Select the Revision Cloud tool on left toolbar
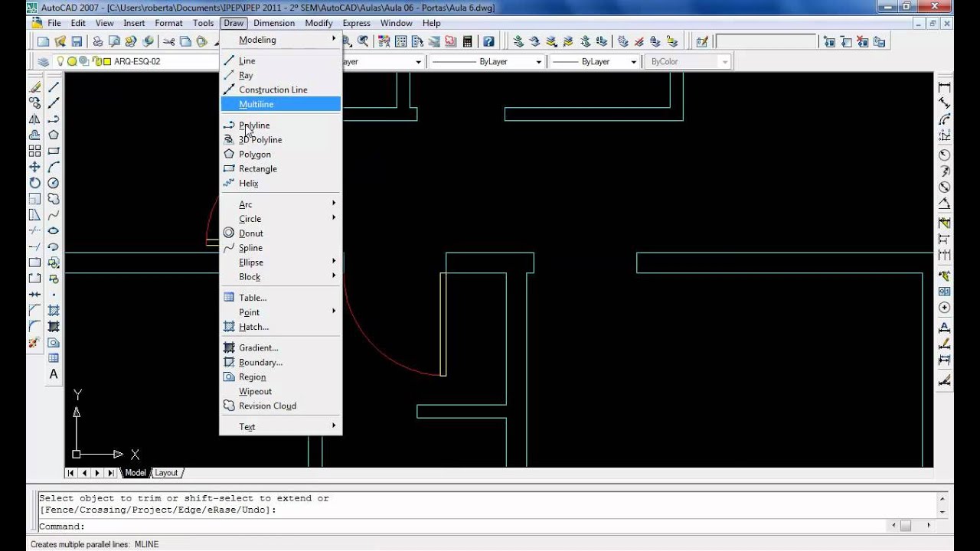This screenshot has width=980, height=551. [54, 199]
